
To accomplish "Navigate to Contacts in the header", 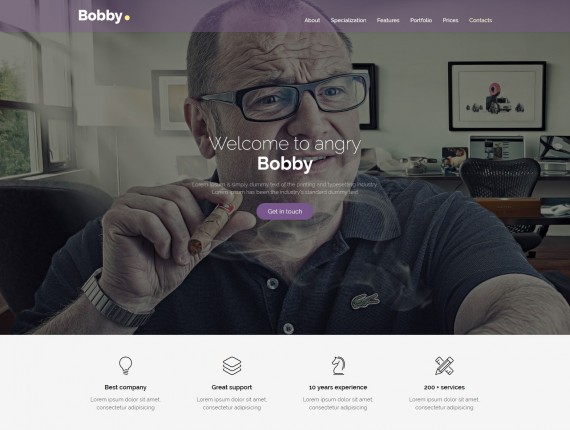I will point(480,20).
